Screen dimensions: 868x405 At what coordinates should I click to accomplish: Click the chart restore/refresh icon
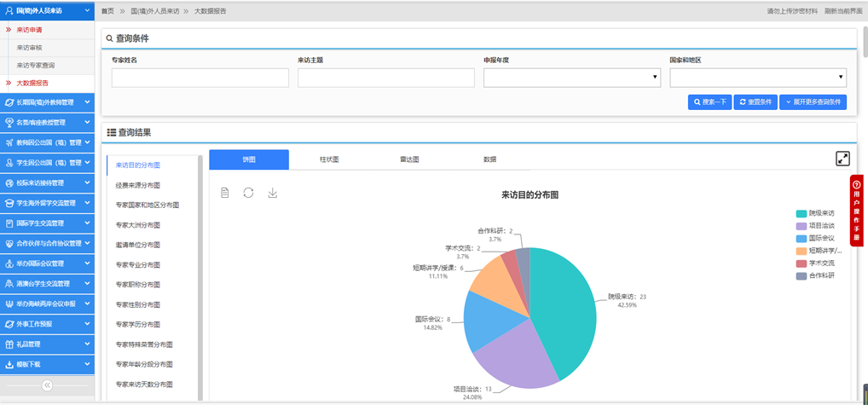click(248, 193)
